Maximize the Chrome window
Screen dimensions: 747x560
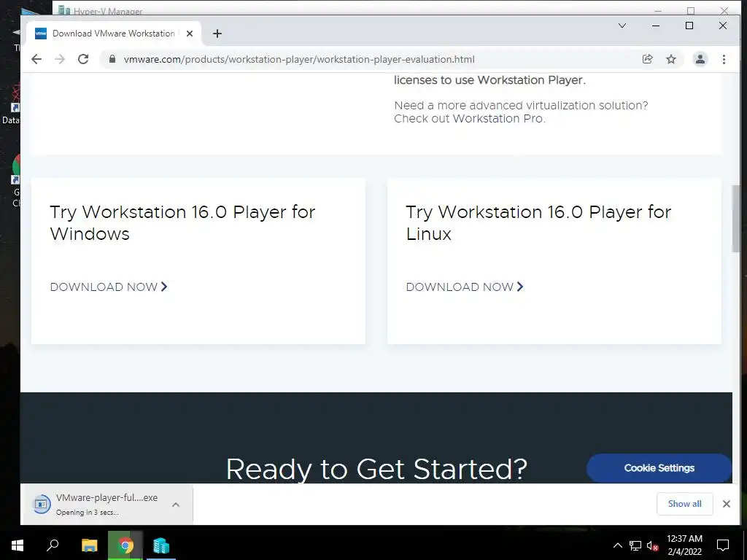coord(689,26)
